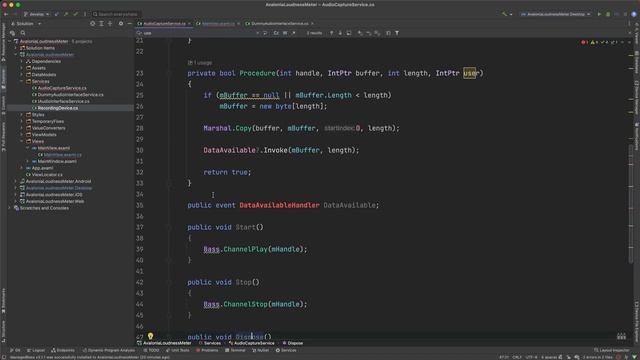
Task: Open the Unit Tests tool window
Action: click(178, 350)
